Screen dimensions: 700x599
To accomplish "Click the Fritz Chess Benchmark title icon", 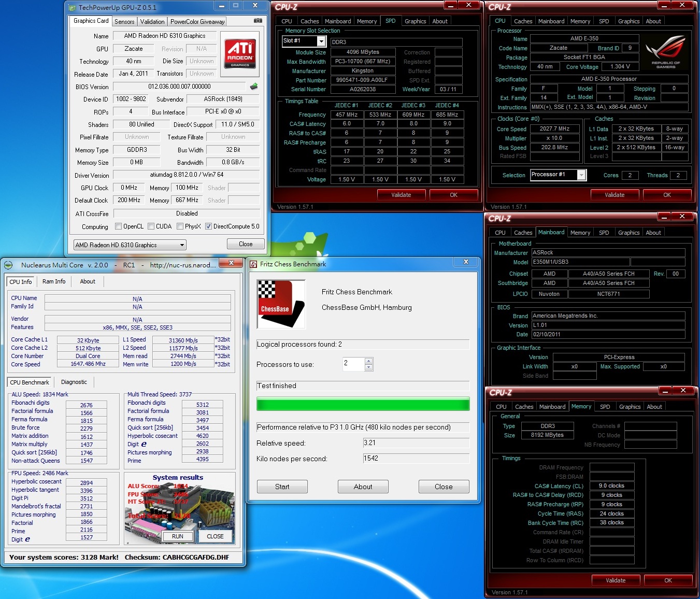I will click(x=253, y=264).
